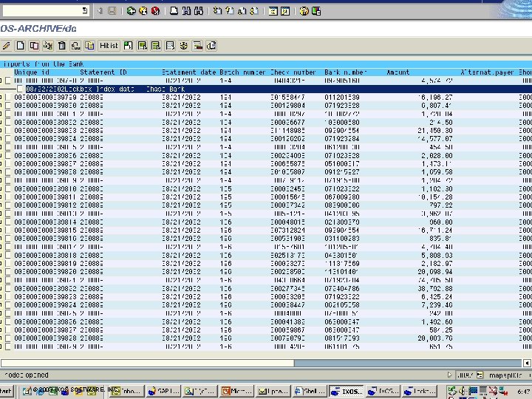Click the Print icon in standard toolbar
Screen dimensions: 532x399
click(x=174, y=11)
